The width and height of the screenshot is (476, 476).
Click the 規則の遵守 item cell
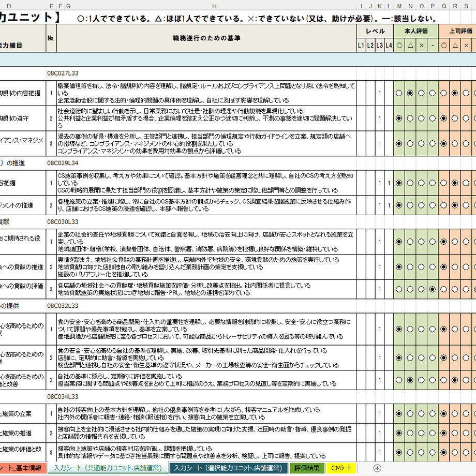(x=23, y=118)
